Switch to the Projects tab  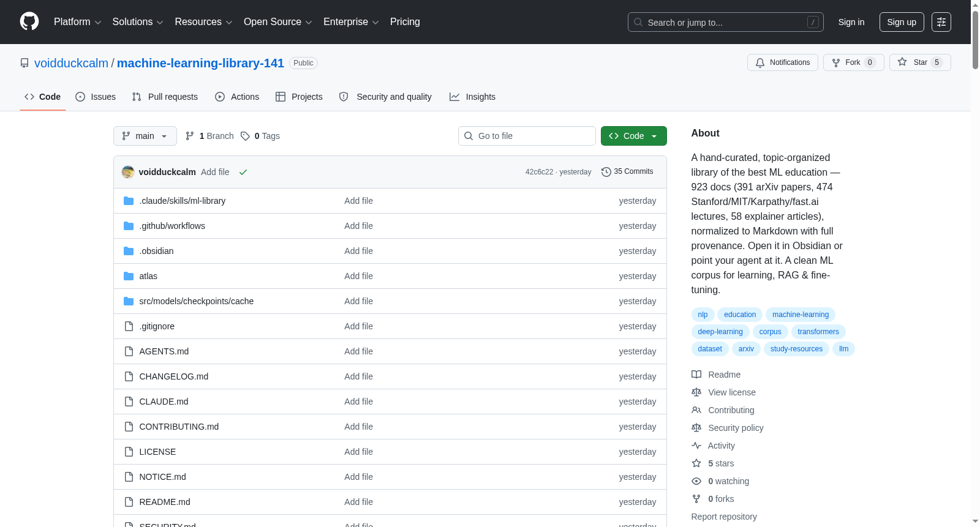click(x=299, y=97)
